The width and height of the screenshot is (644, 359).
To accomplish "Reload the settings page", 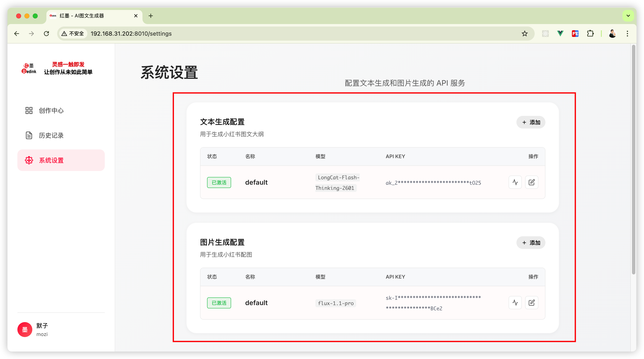I will click(47, 34).
